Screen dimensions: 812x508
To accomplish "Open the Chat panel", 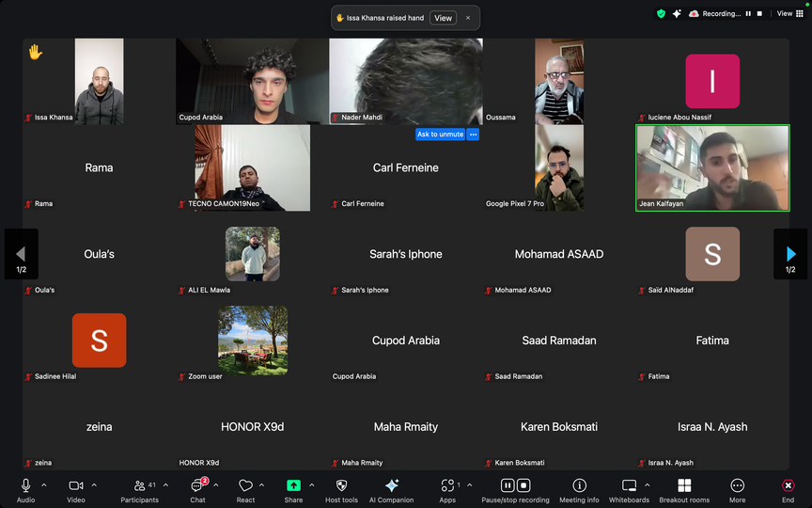I will pos(197,491).
